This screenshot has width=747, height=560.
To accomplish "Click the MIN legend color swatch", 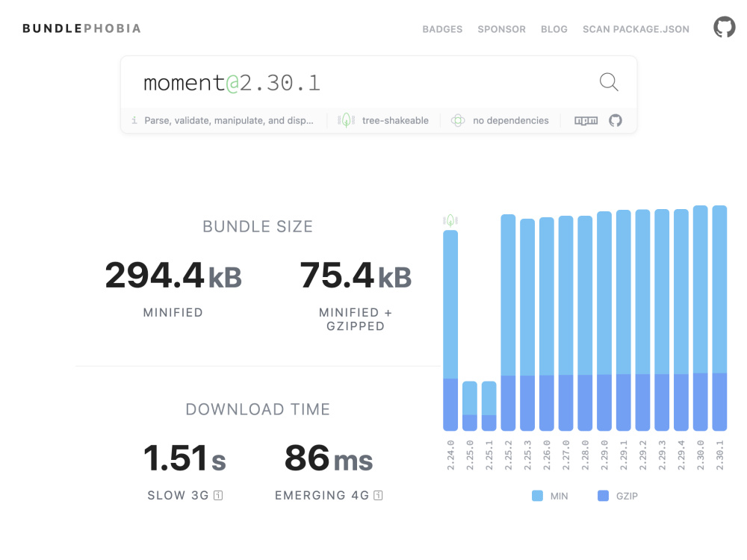I will pos(537,496).
